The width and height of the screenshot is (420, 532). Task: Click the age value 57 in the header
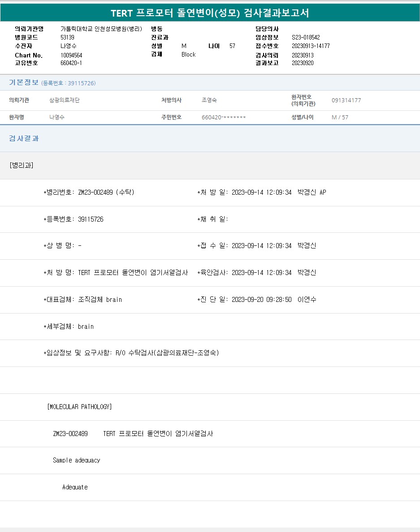(232, 46)
